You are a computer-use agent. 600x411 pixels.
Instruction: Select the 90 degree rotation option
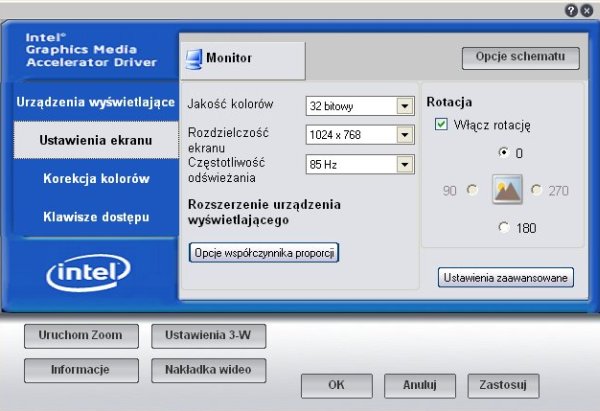[472, 189]
